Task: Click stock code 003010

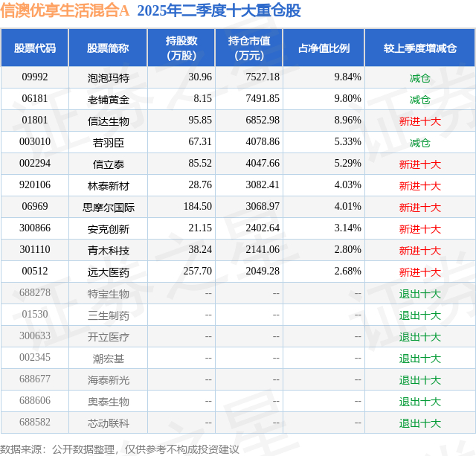Action: tap(35, 141)
